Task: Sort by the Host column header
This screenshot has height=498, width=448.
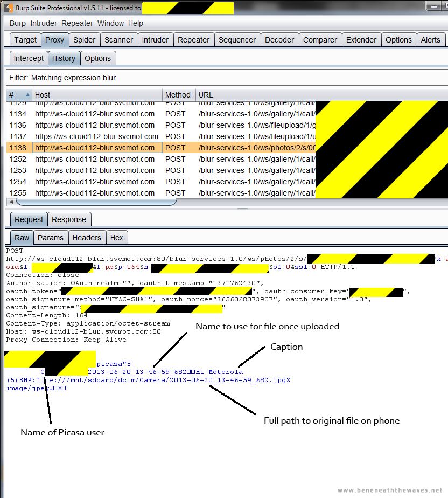Action: pos(97,95)
